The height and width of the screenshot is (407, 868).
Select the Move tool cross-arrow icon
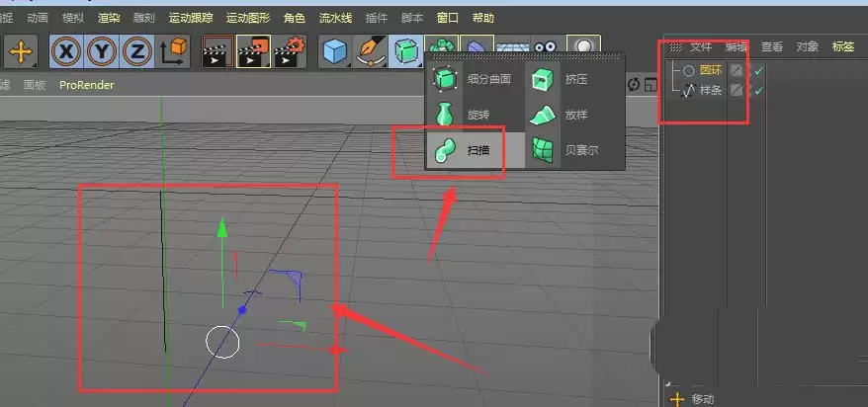coord(21,52)
